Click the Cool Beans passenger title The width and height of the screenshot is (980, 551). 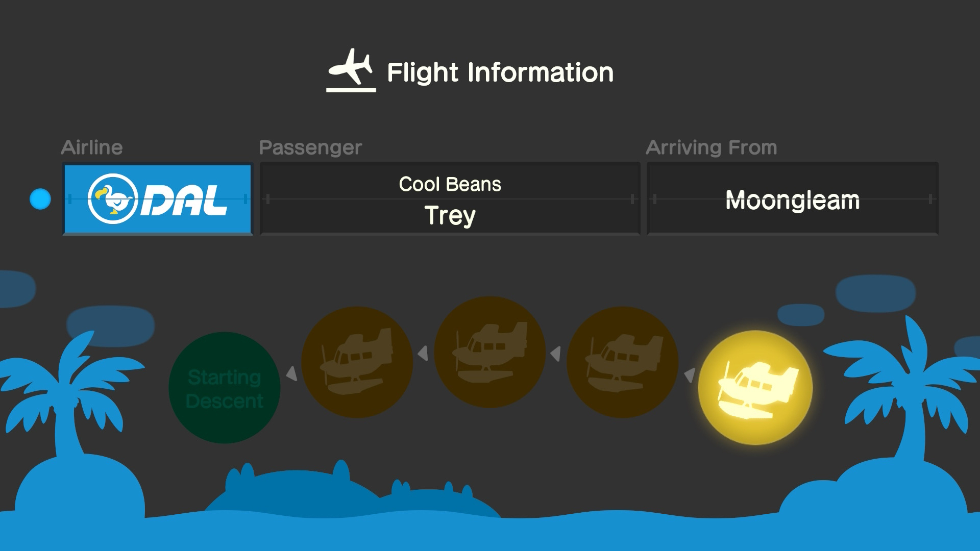(450, 184)
